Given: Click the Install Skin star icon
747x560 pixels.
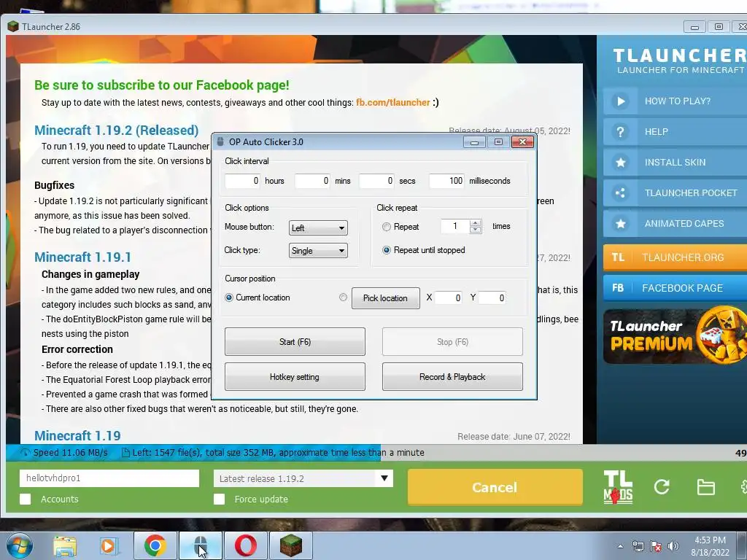Looking at the screenshot, I should click(620, 163).
